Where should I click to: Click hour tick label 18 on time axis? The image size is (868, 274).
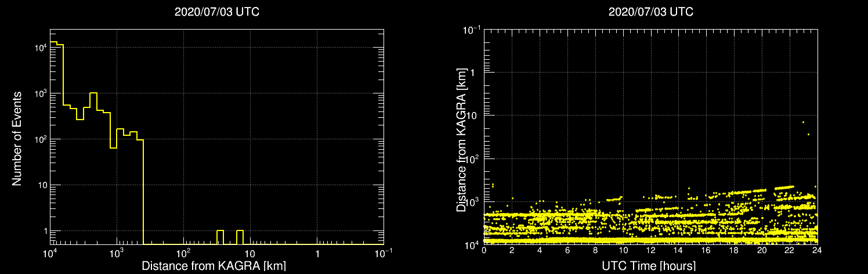click(x=734, y=251)
